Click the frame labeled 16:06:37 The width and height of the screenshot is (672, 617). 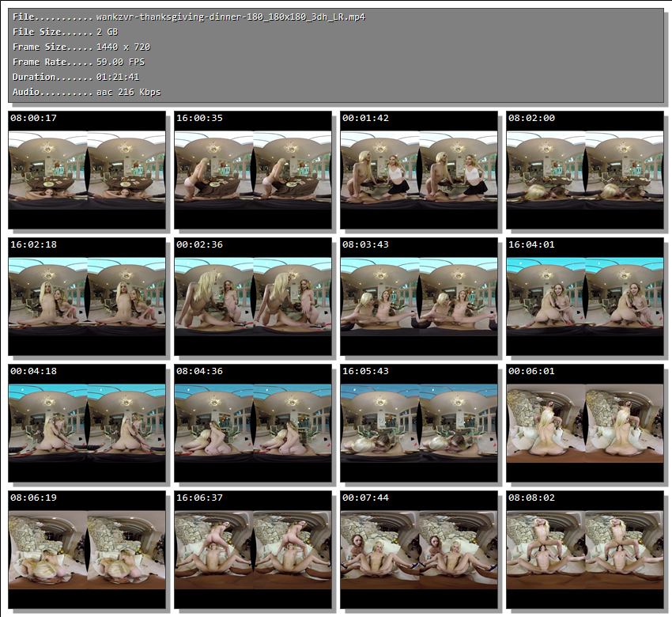point(253,549)
